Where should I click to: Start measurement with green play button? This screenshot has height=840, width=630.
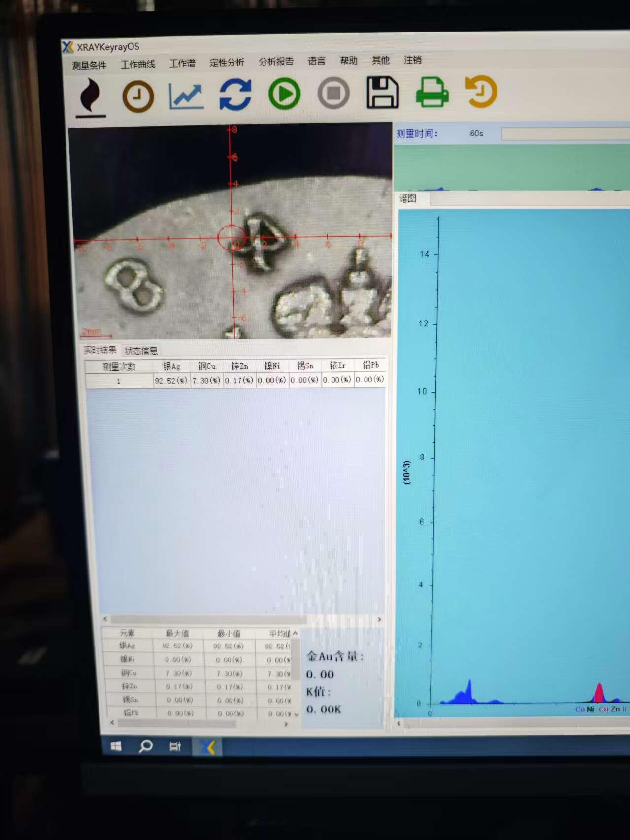284,94
